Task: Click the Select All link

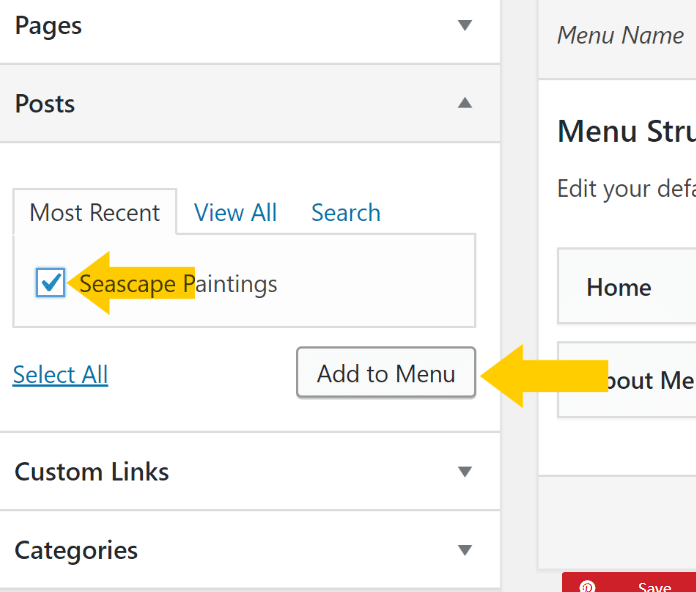Action: [x=60, y=375]
